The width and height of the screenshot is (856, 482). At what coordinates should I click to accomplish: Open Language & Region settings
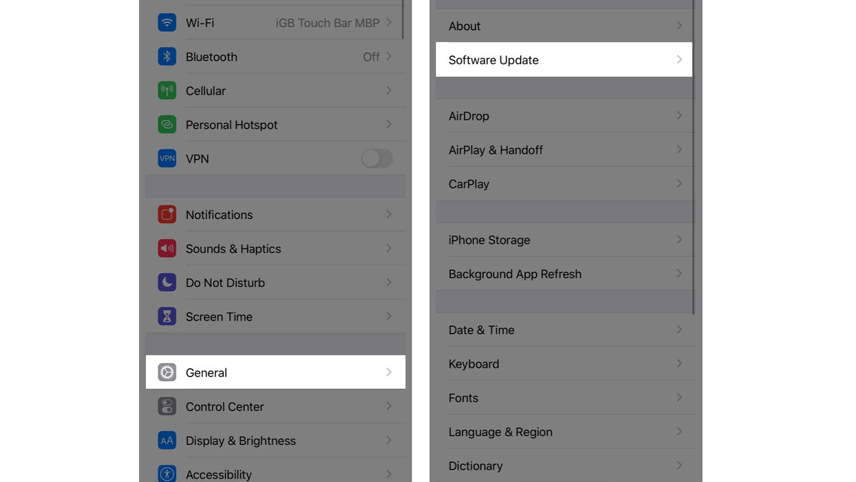click(564, 432)
